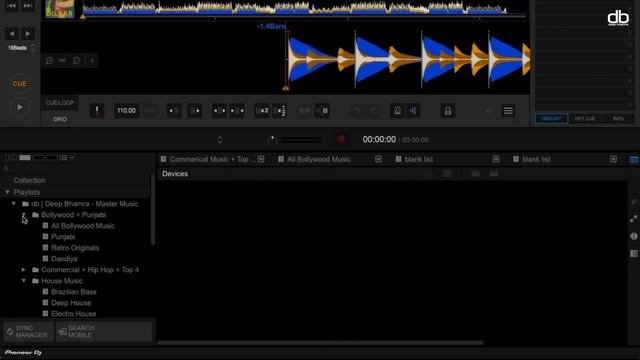Click the red record button
640x360 pixels.
click(x=340, y=140)
